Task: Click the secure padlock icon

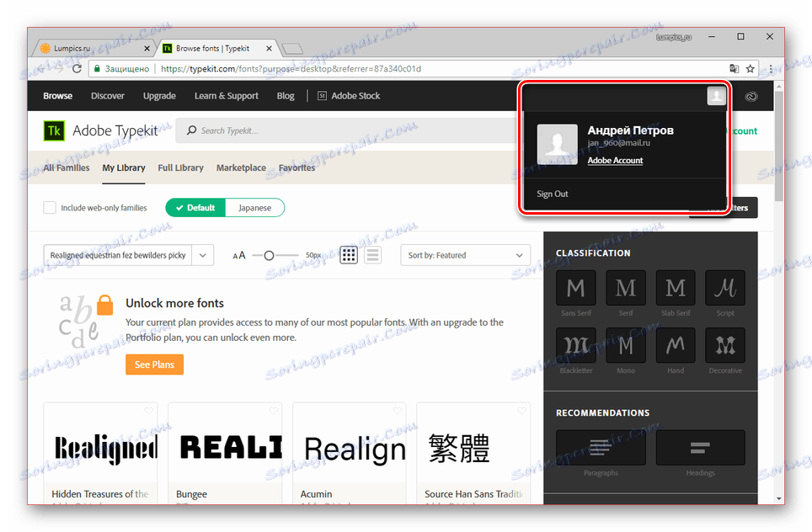Action: (97, 69)
